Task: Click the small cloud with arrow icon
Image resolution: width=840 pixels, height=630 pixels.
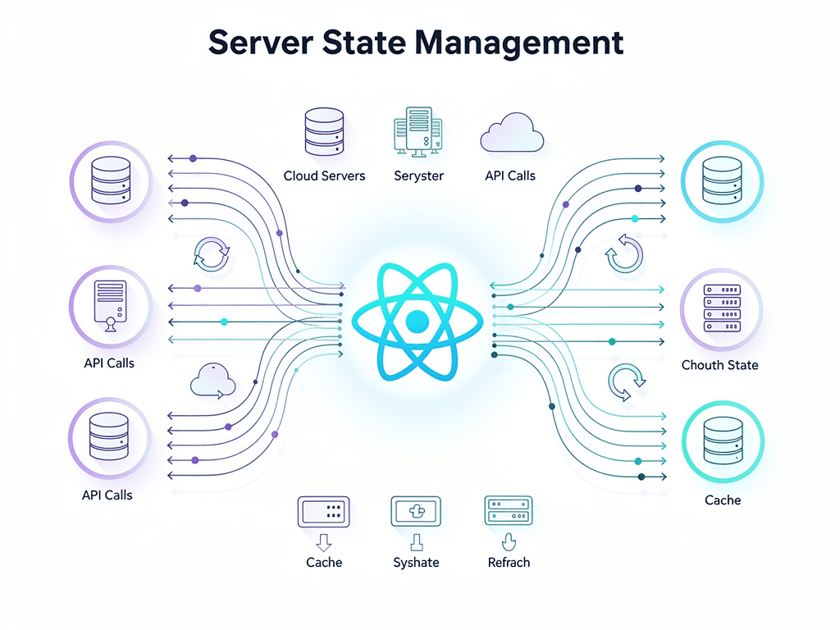Action: [x=213, y=381]
